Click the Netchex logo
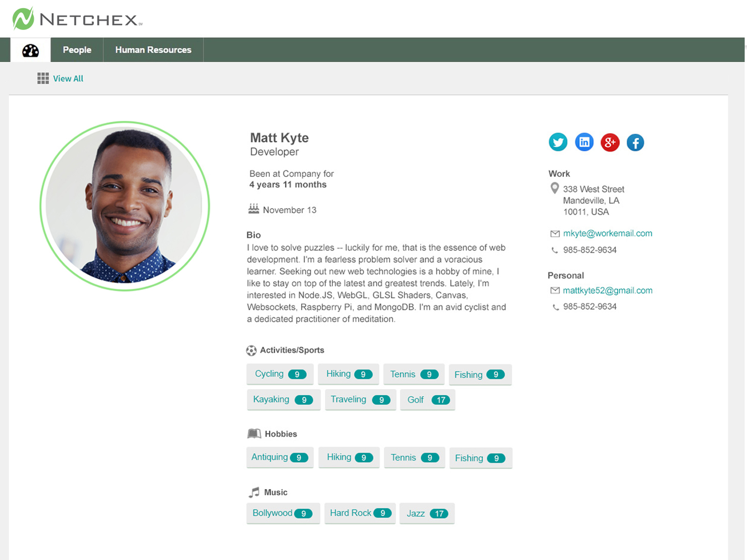747x560 pixels. click(x=77, y=19)
